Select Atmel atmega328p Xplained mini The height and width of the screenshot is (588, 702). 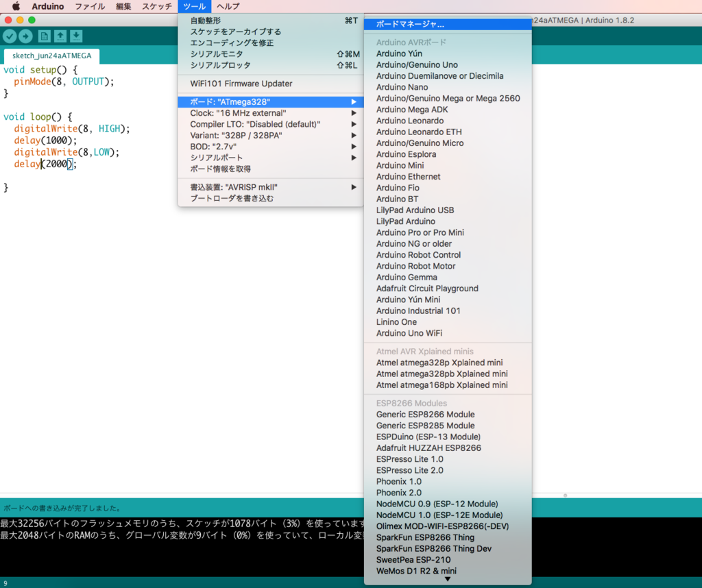(448, 363)
